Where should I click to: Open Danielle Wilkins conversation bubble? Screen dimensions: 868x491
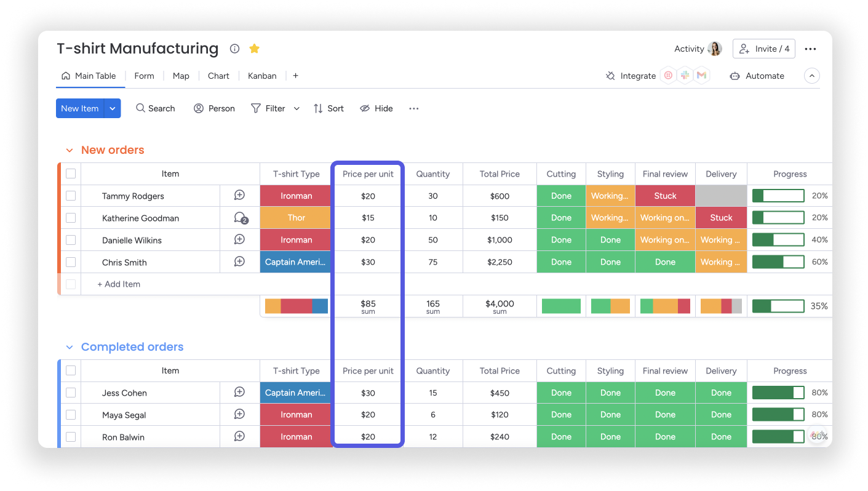(240, 240)
